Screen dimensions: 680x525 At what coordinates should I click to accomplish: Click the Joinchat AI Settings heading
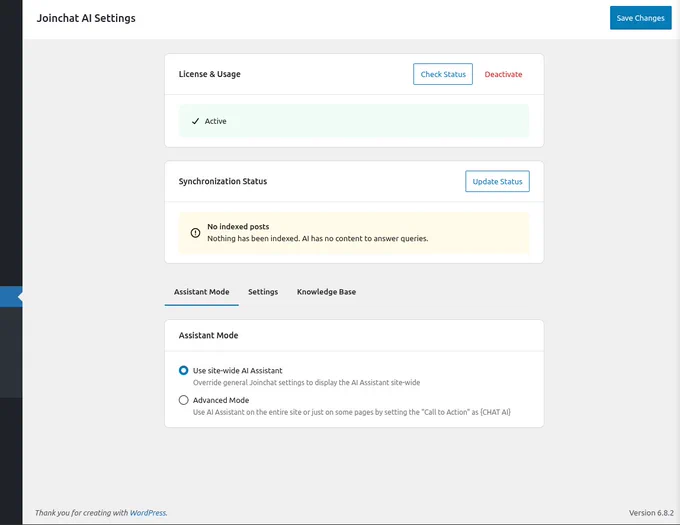tap(86, 18)
